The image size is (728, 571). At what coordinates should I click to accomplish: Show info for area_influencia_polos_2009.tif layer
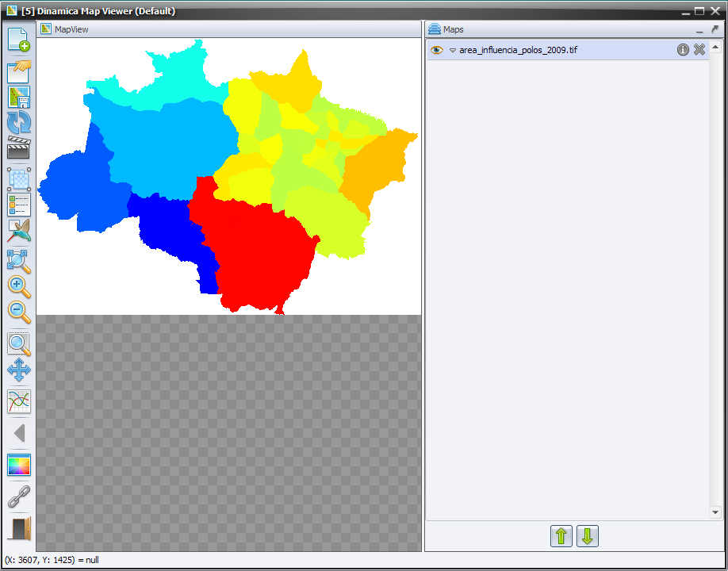683,50
